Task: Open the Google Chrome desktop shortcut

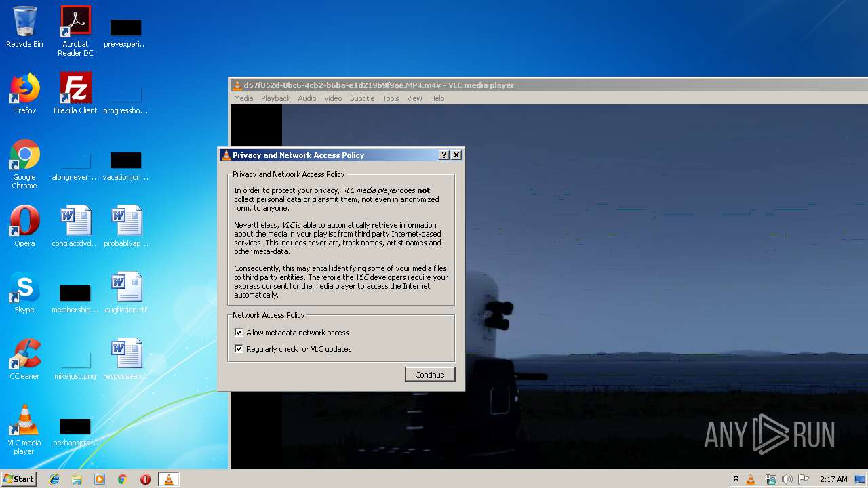Action: 24,164
